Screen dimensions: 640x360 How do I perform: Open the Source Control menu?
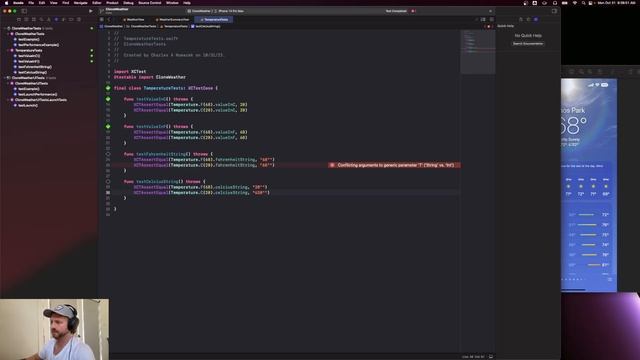tap(149, 3)
